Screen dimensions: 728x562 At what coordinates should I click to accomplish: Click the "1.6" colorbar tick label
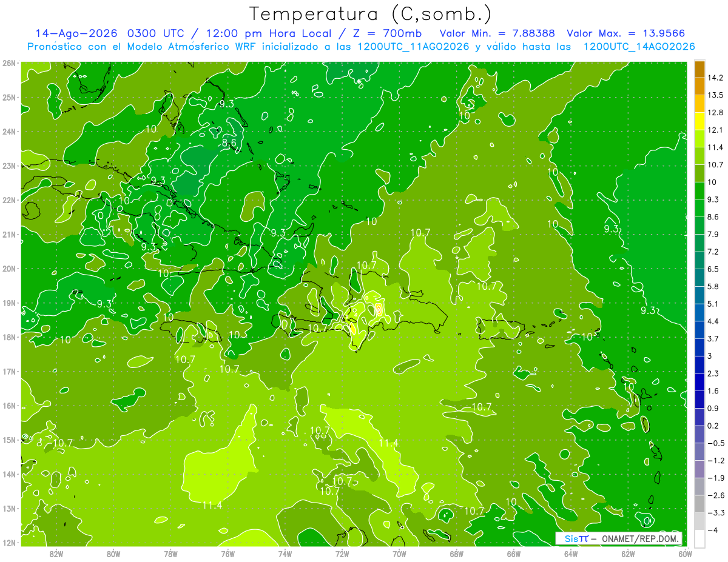[713, 391]
